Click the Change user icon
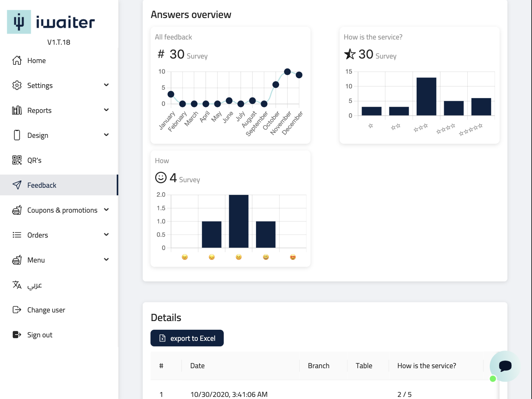Screen dimensions: 532x399 (x=17, y=310)
